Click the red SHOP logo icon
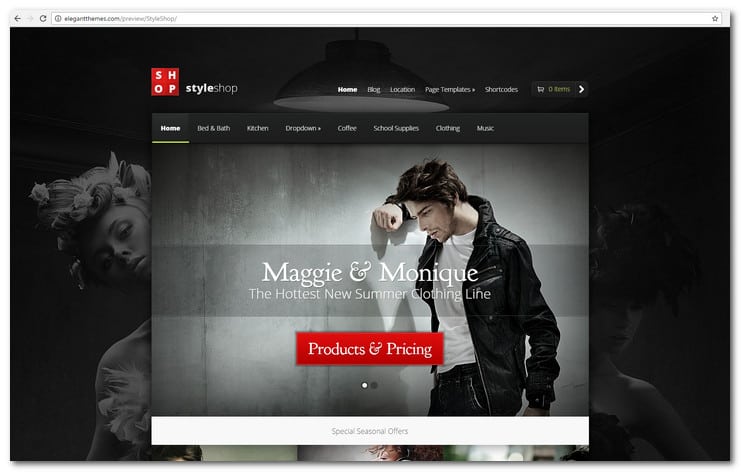 pyautogui.click(x=165, y=82)
